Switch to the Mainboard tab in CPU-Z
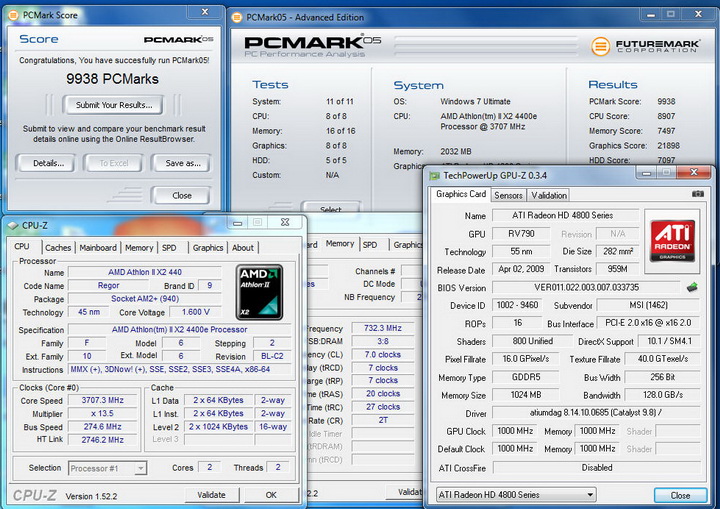Image resolution: width=720 pixels, height=509 pixels. (98, 248)
